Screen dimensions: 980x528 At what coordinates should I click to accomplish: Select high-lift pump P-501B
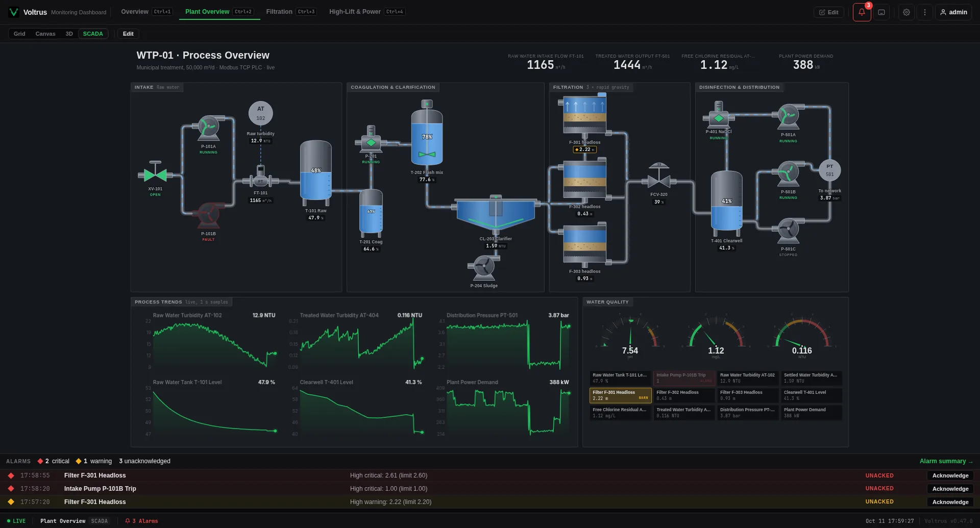pyautogui.click(x=788, y=174)
